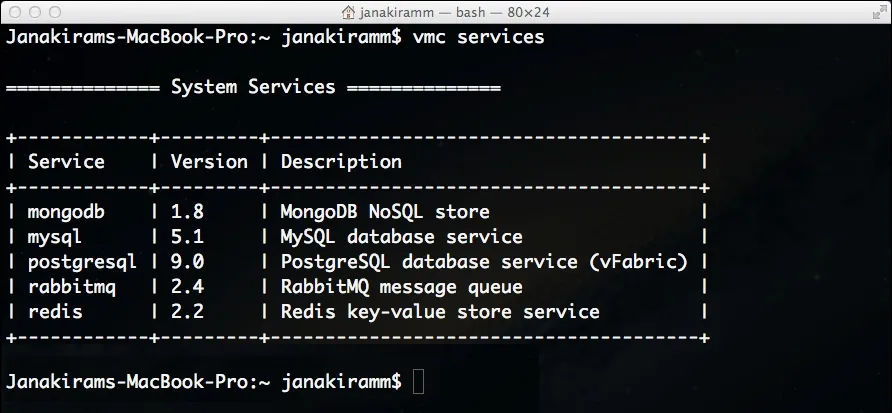Image resolution: width=892 pixels, height=413 pixels.
Task: Click version '2.2' in redis row
Action: [187, 312]
